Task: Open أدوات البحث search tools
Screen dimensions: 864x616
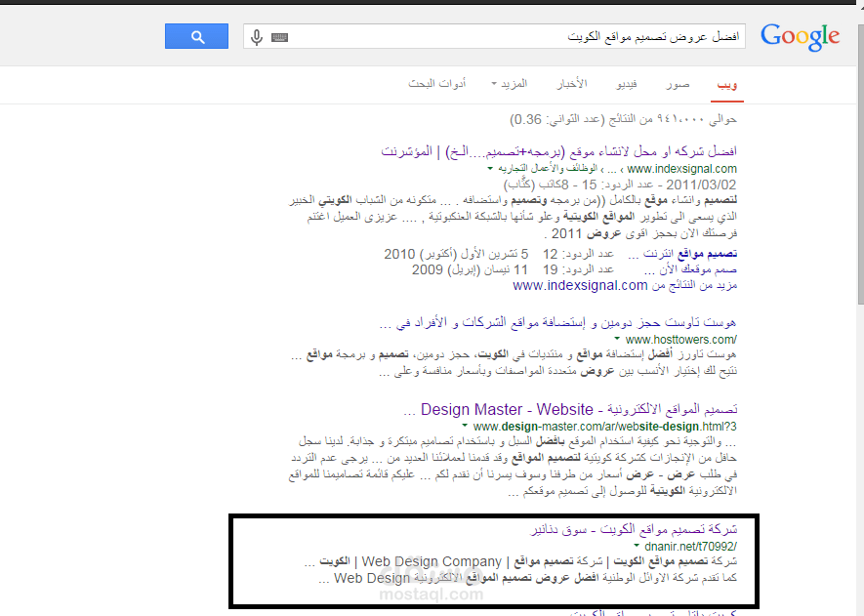Action: 437,84
